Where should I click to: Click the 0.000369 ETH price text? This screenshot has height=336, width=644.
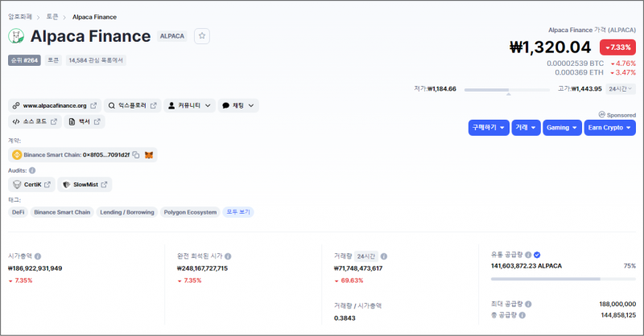coord(579,72)
